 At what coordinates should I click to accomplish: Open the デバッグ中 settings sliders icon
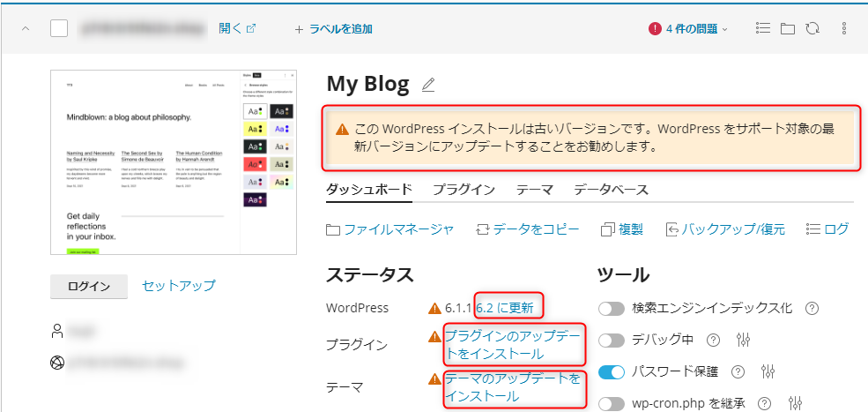pos(743,340)
